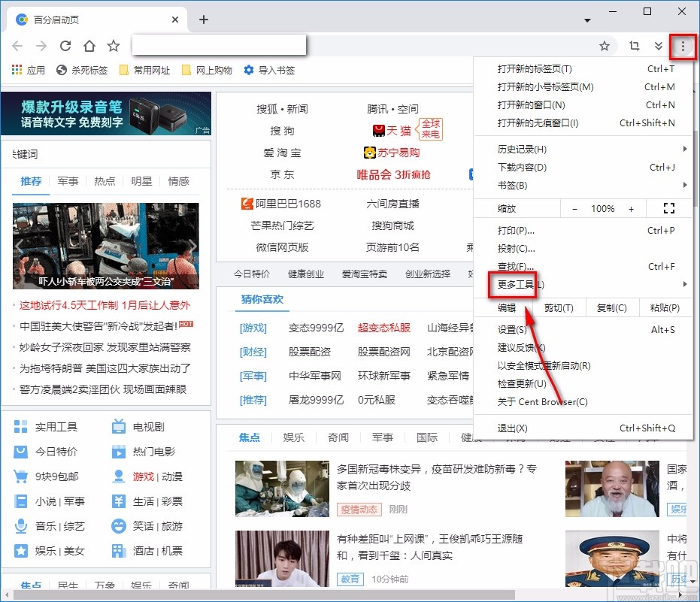The image size is (700, 602).
Task: Click the crop screenshot toolbar icon
Action: (634, 47)
